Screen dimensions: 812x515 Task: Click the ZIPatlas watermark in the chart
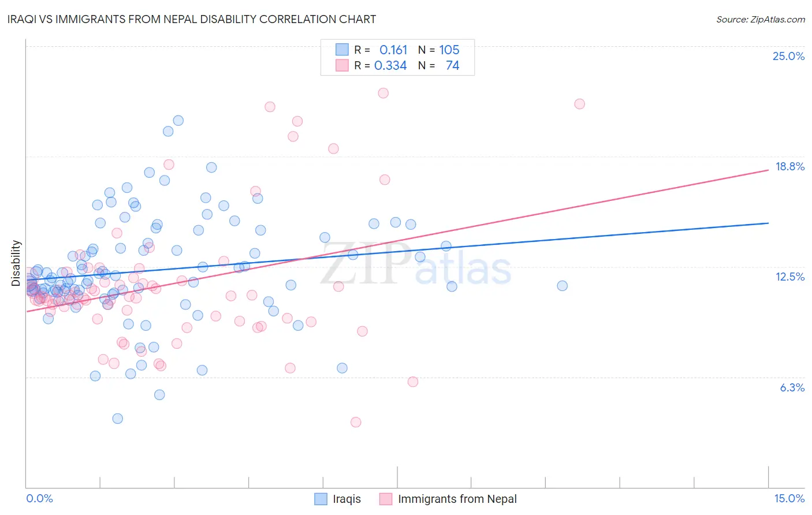pyautogui.click(x=416, y=264)
